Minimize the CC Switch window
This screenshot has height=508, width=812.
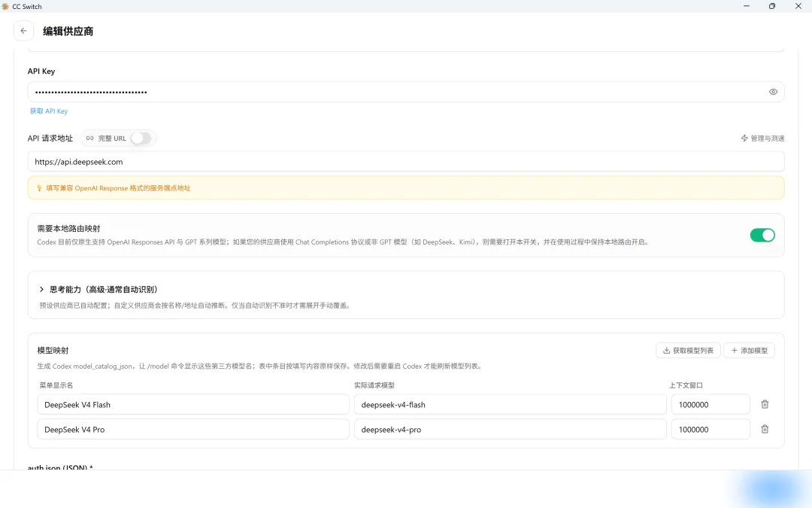(x=747, y=6)
